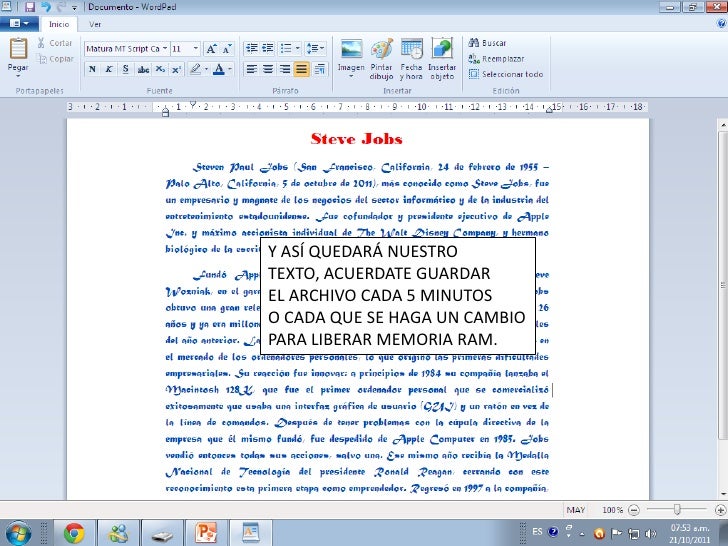The width and height of the screenshot is (728, 546).
Task: Open Windows Live Messenger taskbar icon
Action: (119, 533)
